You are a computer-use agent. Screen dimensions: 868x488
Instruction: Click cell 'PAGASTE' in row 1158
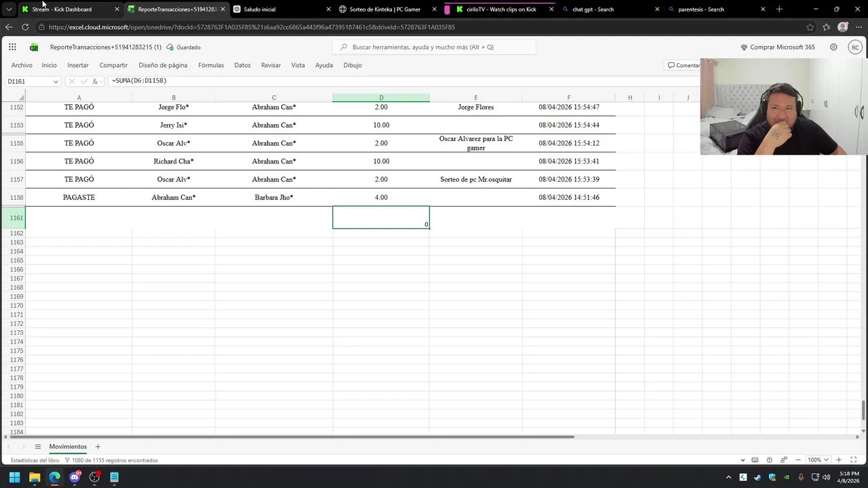pos(79,197)
